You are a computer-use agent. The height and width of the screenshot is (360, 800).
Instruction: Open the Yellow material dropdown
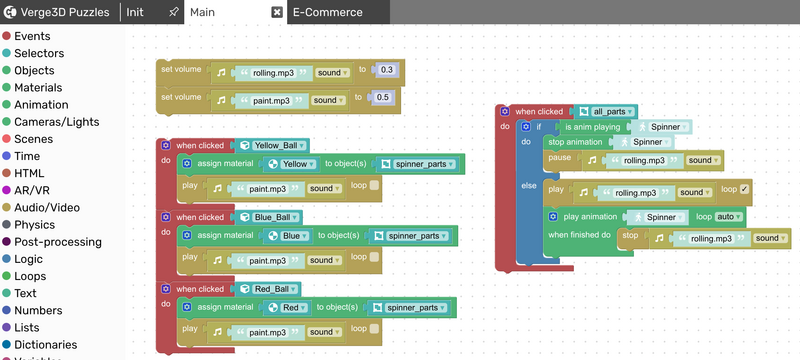coord(298,164)
